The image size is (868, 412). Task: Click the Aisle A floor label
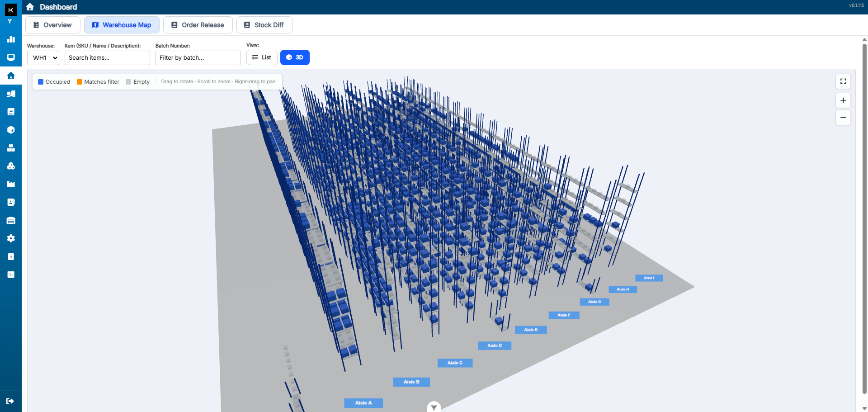[363, 403]
